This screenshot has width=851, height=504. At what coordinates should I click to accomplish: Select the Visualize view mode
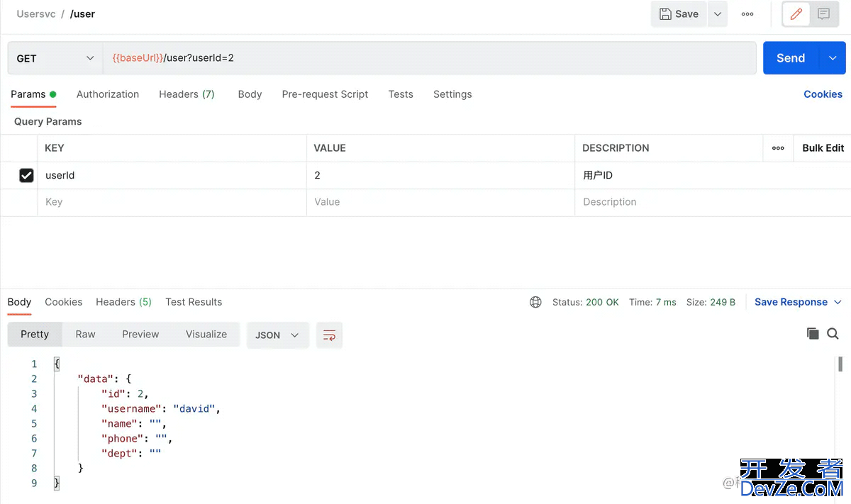click(206, 335)
